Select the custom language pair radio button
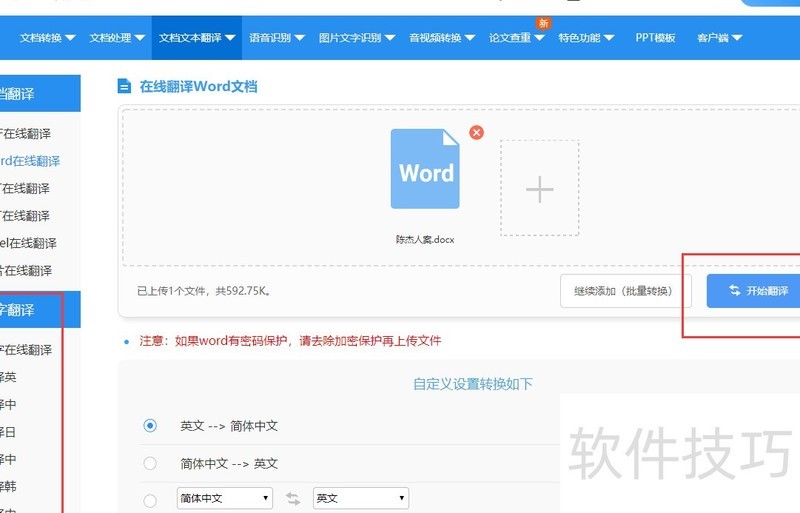Image resolution: width=800 pixels, height=513 pixels. [x=150, y=501]
